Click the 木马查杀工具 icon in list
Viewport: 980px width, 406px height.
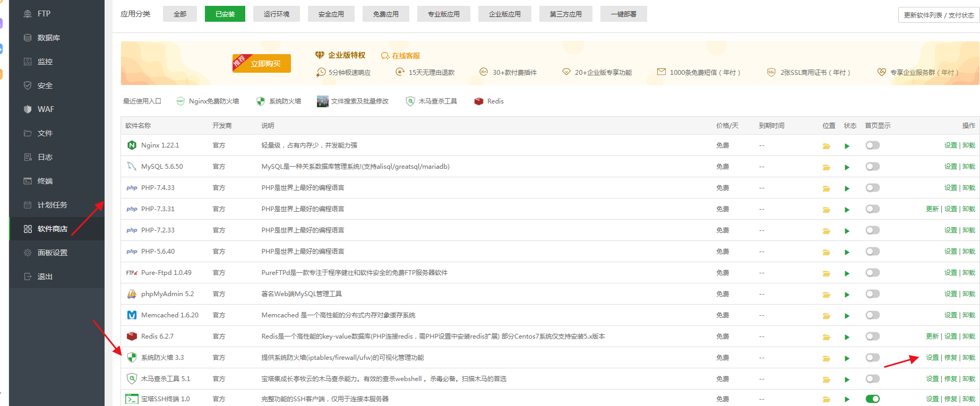pyautogui.click(x=132, y=379)
